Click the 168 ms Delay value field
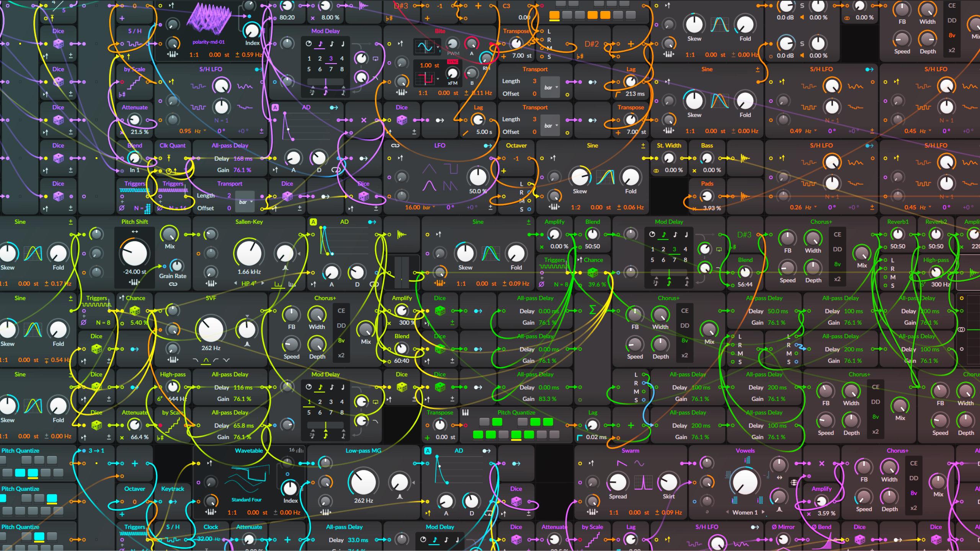The image size is (980, 551). tap(243, 158)
